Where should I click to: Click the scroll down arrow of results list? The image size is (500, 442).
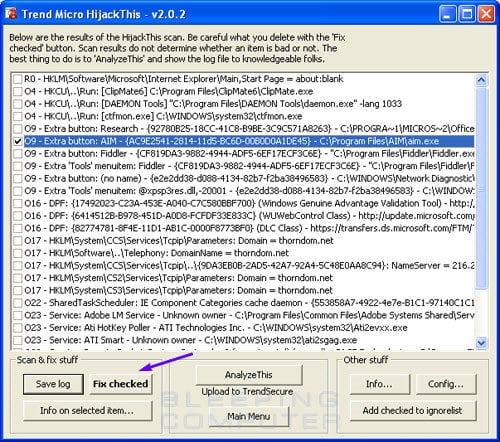pos(481,342)
